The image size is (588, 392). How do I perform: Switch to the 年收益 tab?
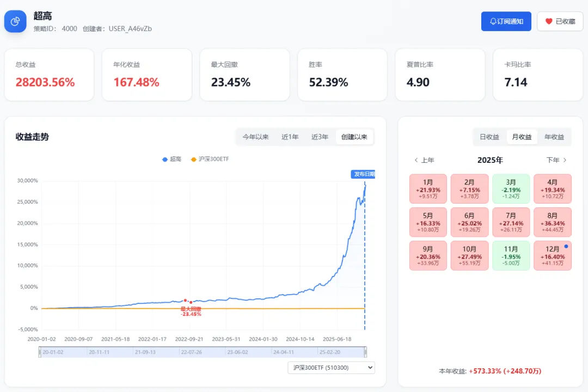[554, 137]
